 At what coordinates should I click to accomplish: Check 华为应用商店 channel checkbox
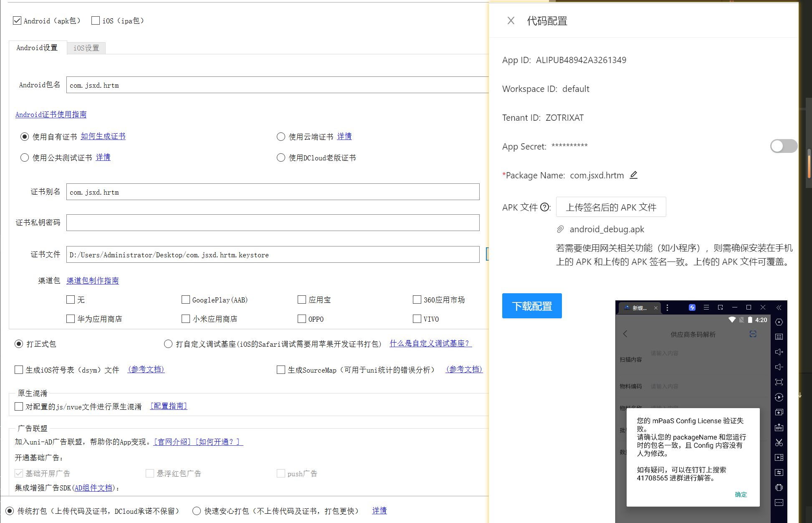[71, 319]
